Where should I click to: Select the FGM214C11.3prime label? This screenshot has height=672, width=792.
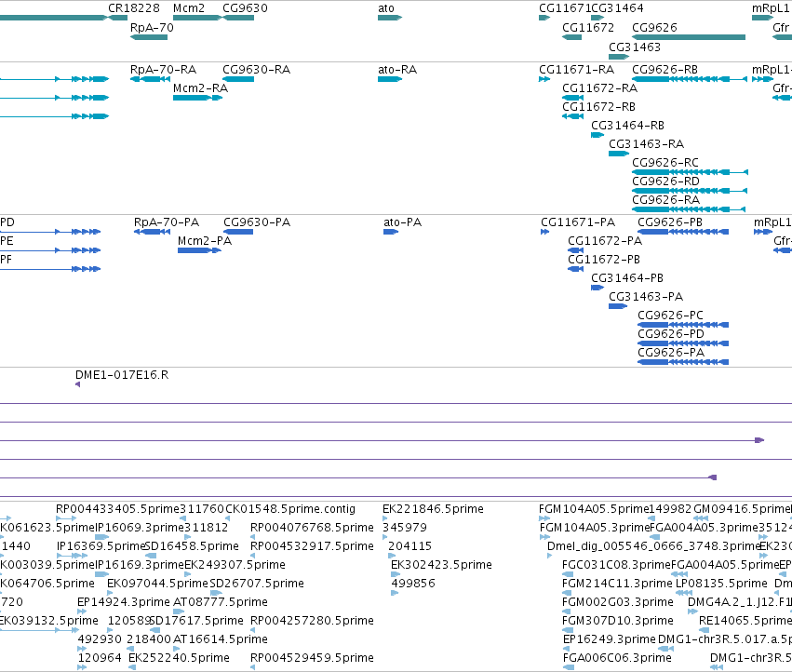617,584
